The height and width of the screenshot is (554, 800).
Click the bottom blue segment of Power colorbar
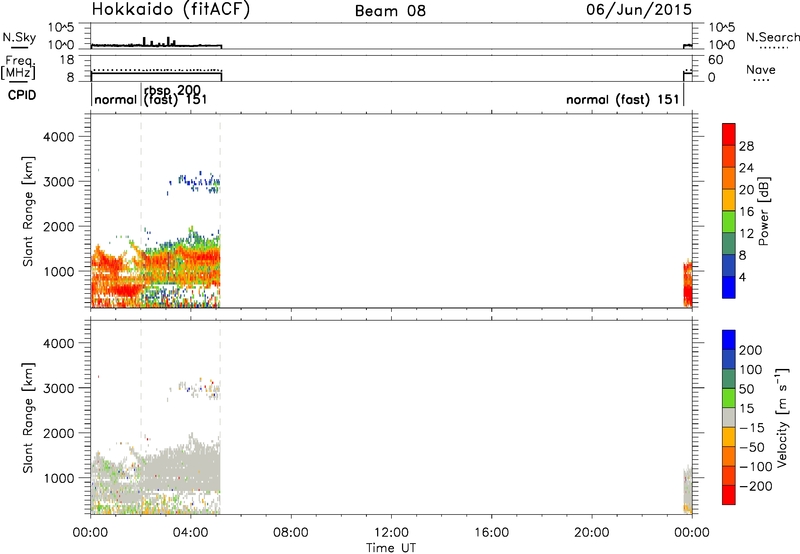pos(729,287)
